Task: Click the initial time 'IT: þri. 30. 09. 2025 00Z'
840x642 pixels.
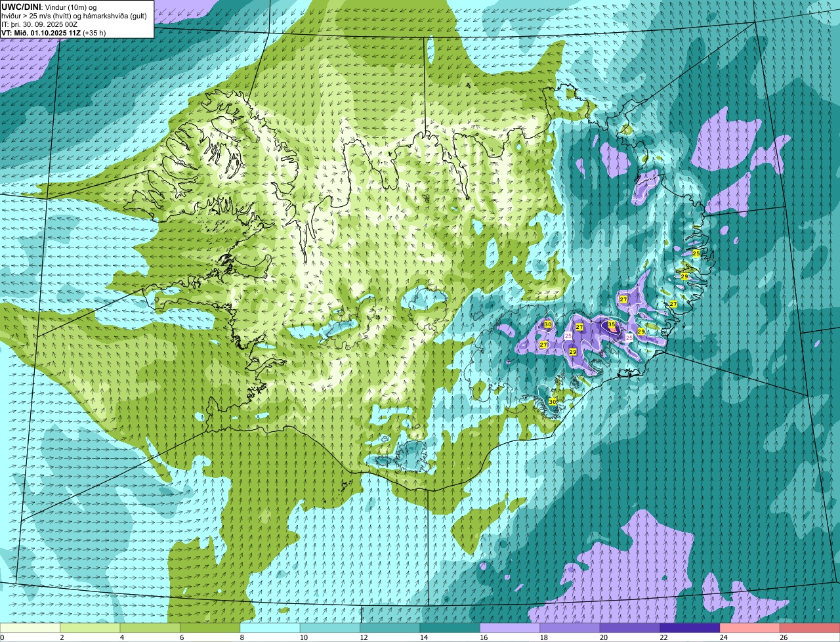Action: [x=41, y=24]
